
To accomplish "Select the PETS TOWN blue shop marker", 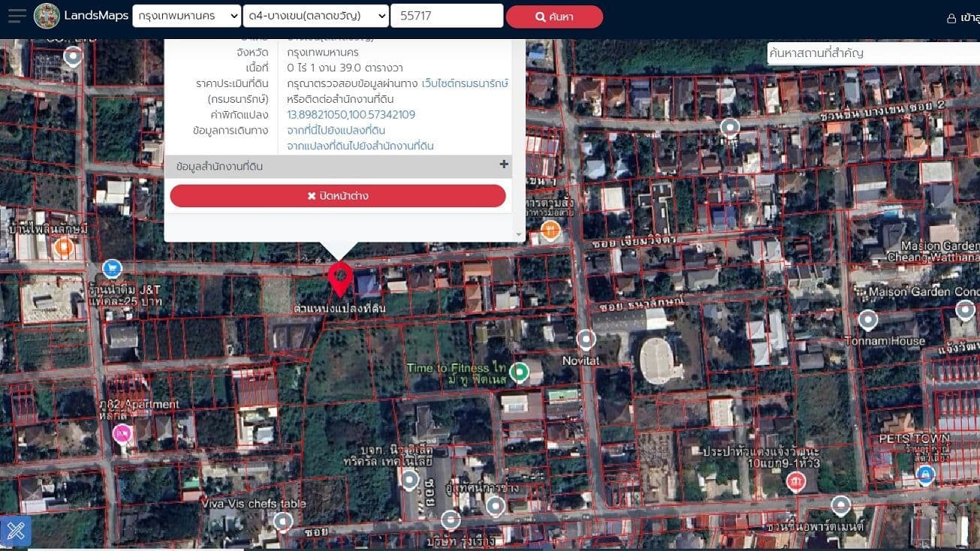I will pos(925,474).
